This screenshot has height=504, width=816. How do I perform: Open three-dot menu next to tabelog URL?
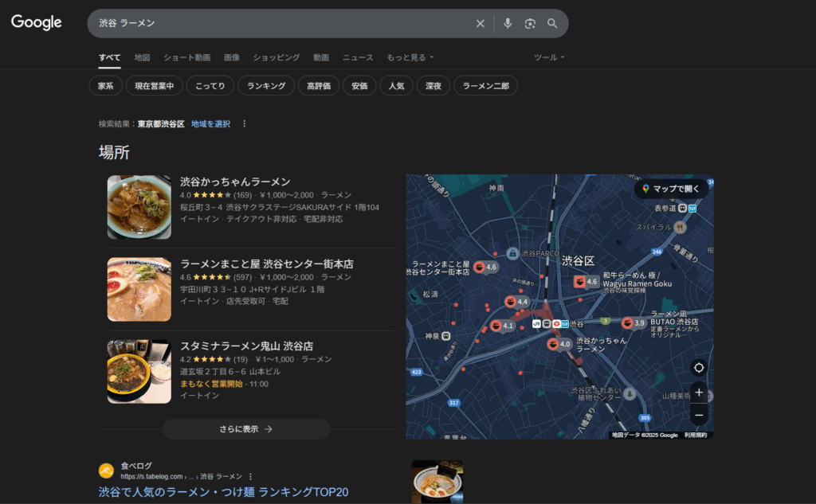250,476
